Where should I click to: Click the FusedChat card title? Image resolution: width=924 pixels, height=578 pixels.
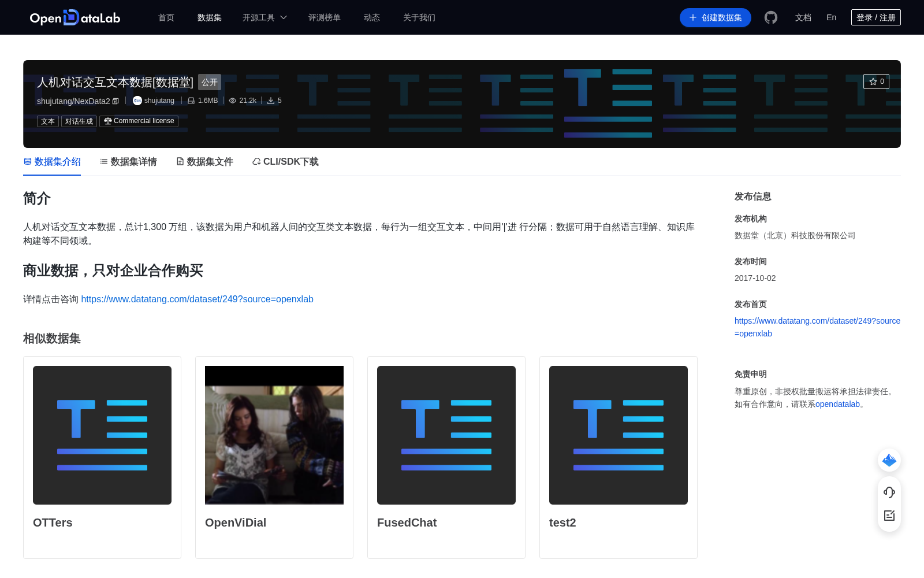pos(407,523)
